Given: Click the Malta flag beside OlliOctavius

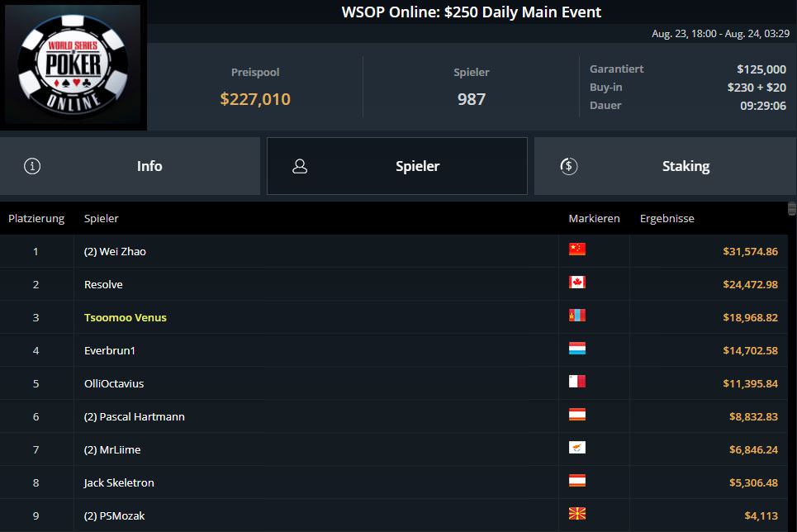Looking at the screenshot, I should (576, 382).
